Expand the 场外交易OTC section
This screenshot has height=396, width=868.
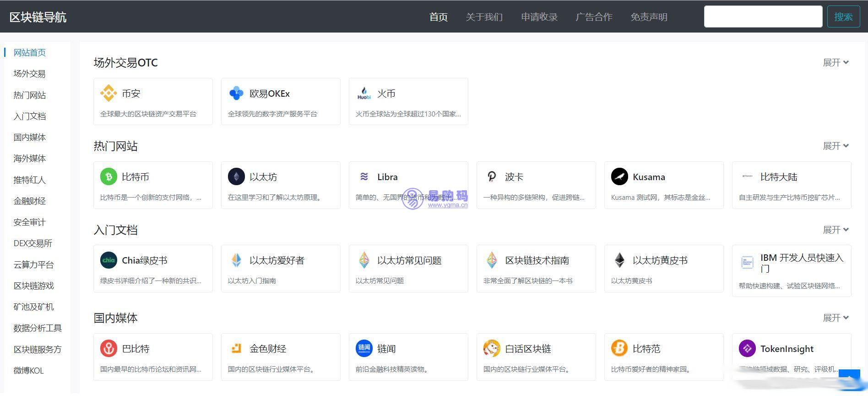pyautogui.click(x=835, y=63)
